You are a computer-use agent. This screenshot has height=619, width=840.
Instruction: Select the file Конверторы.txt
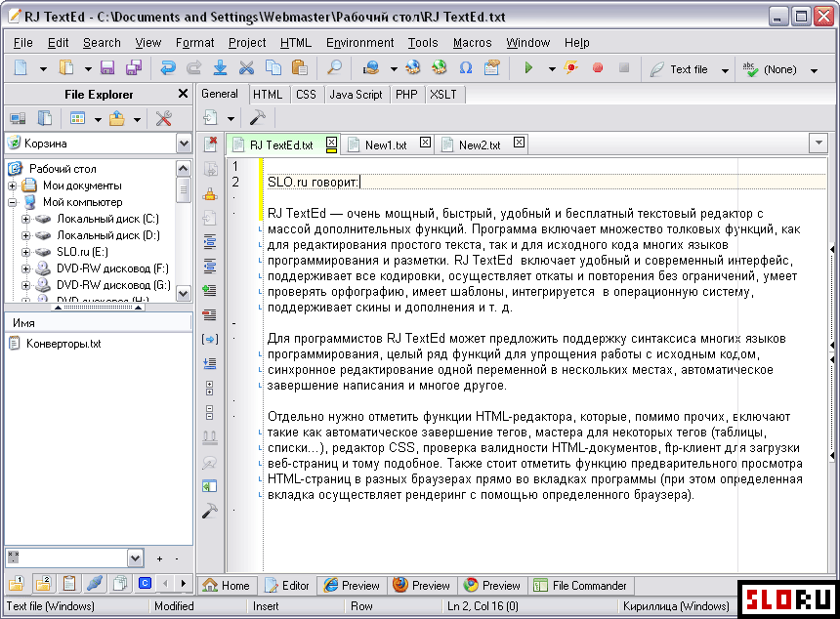63,344
